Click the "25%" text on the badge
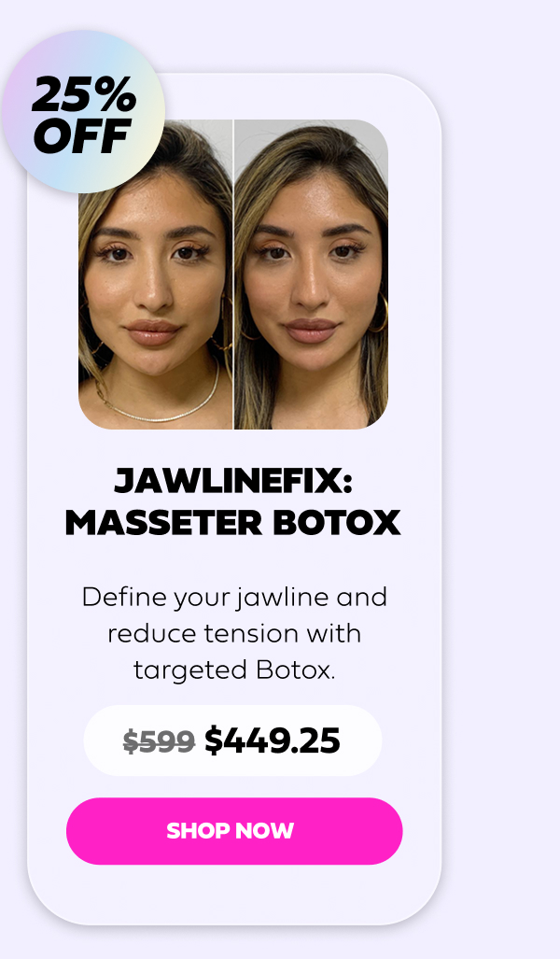This screenshot has height=959, width=560. click(x=84, y=95)
